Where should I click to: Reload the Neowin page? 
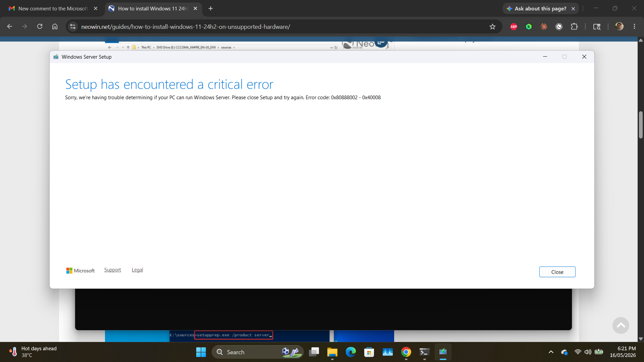[x=40, y=26]
